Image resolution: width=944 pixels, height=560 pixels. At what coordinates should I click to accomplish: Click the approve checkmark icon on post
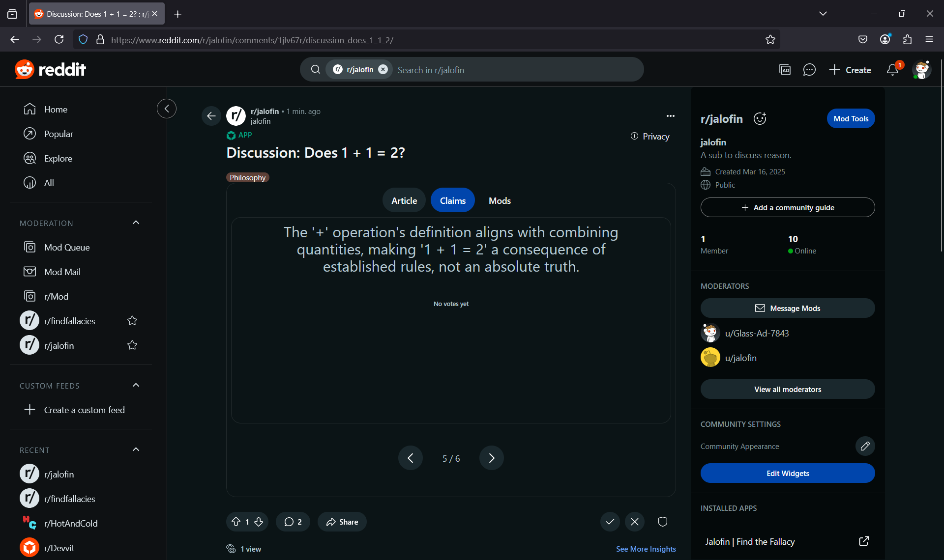610,522
